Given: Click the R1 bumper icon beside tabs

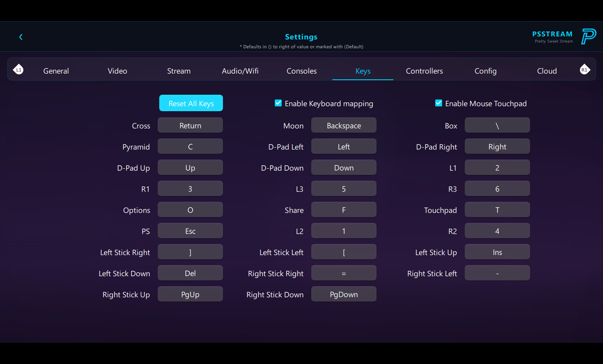Looking at the screenshot, I should pyautogui.click(x=585, y=69).
